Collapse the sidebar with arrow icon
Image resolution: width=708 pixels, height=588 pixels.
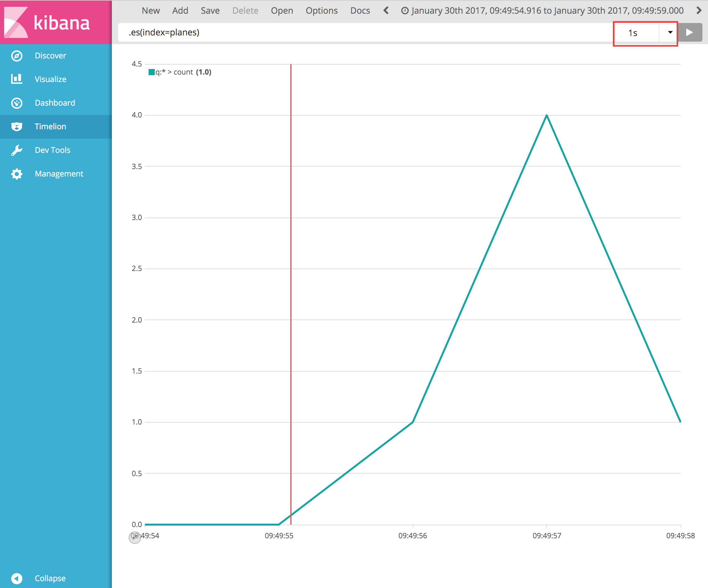coord(16,578)
